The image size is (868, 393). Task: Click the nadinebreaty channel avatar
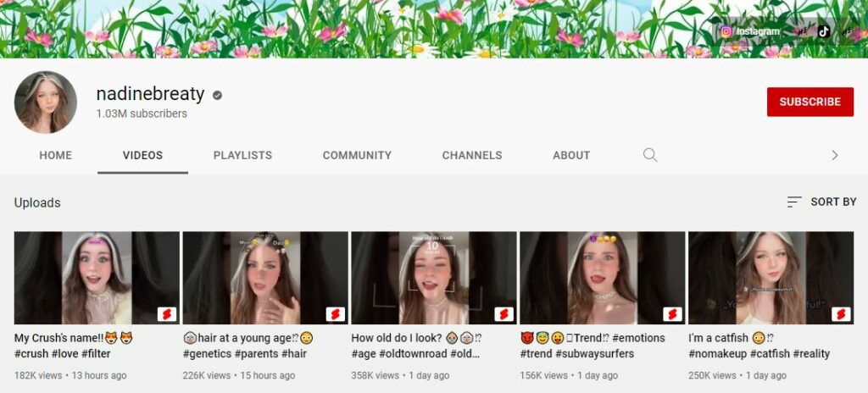pos(46,102)
